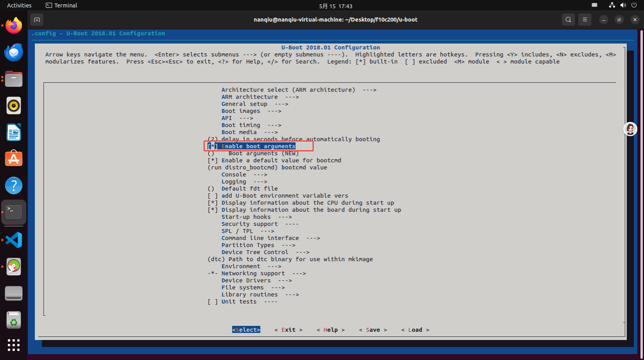Toggle Display information about the board option
Viewport: 644px width, 360px height.
coord(304,210)
